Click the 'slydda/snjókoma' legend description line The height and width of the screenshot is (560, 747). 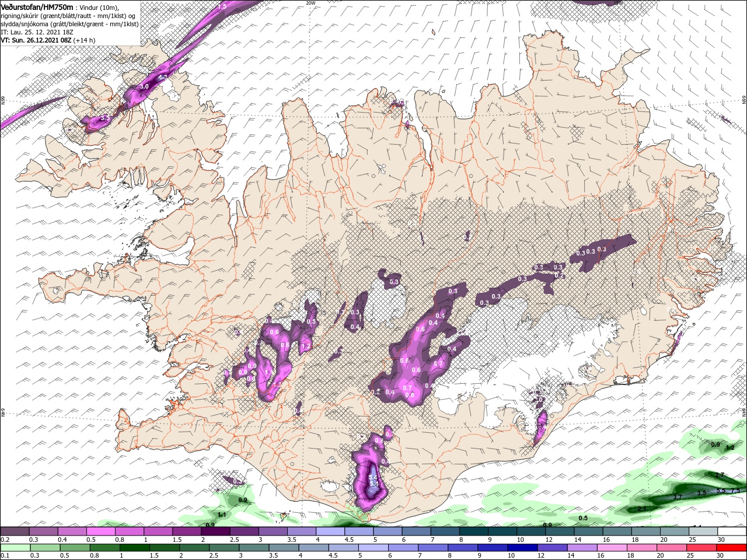(x=69, y=24)
